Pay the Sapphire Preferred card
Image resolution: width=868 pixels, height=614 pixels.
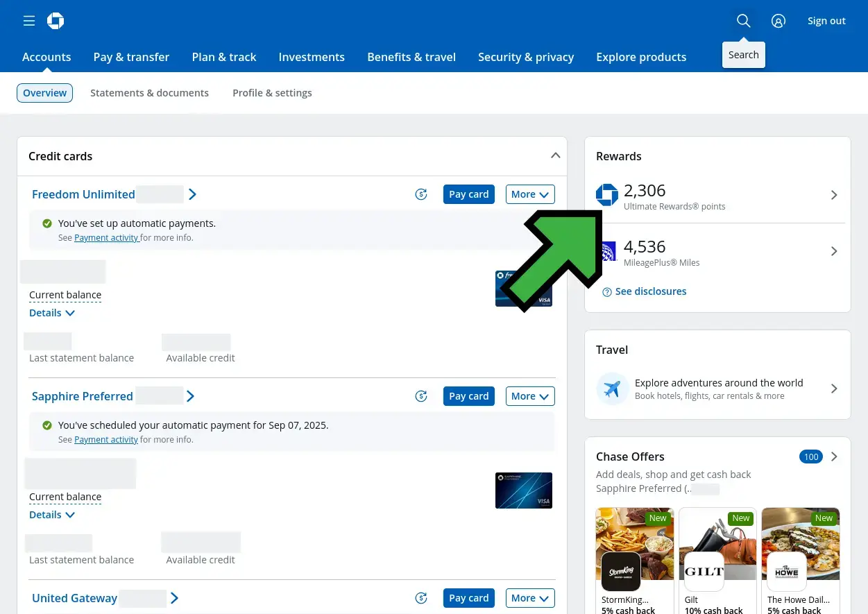469,396
